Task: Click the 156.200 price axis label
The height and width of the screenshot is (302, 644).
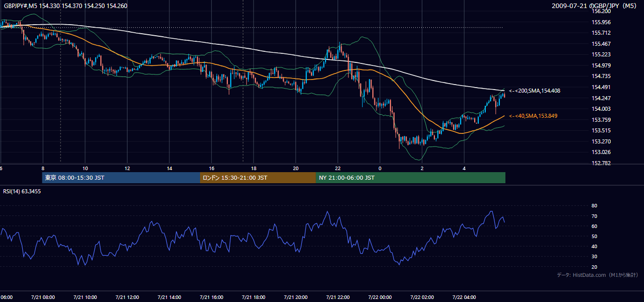Action: pos(601,11)
